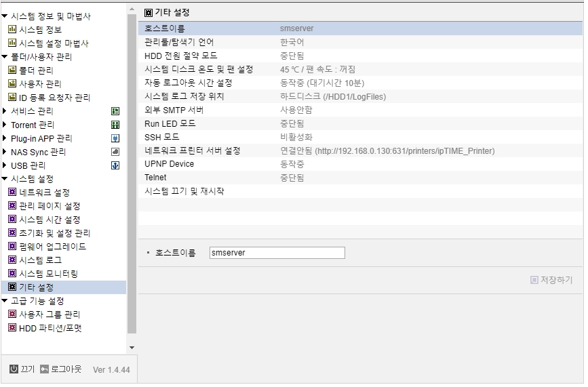Select the SSH 모드 settings row

[x=360, y=138]
